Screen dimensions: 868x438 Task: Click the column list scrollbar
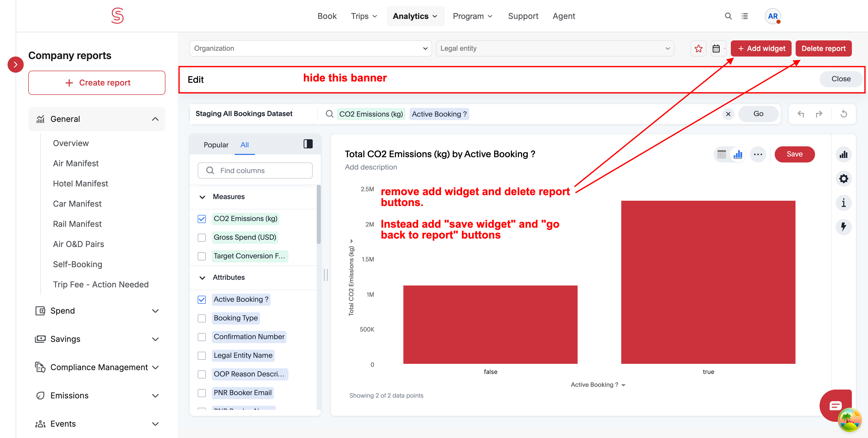(319, 214)
